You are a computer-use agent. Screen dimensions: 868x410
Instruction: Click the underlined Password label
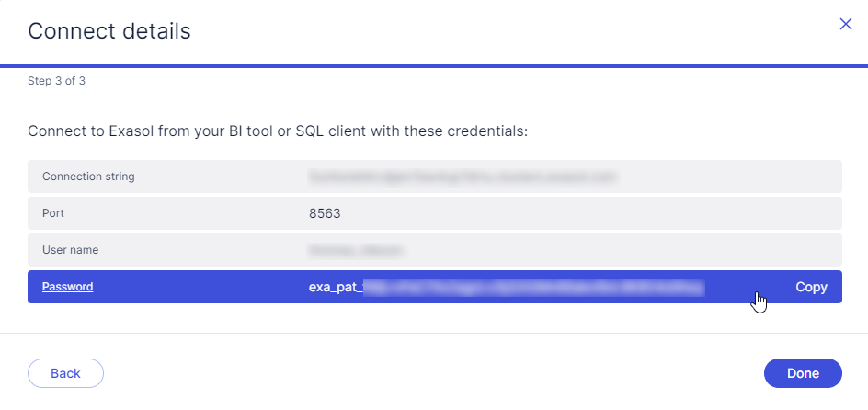point(67,287)
